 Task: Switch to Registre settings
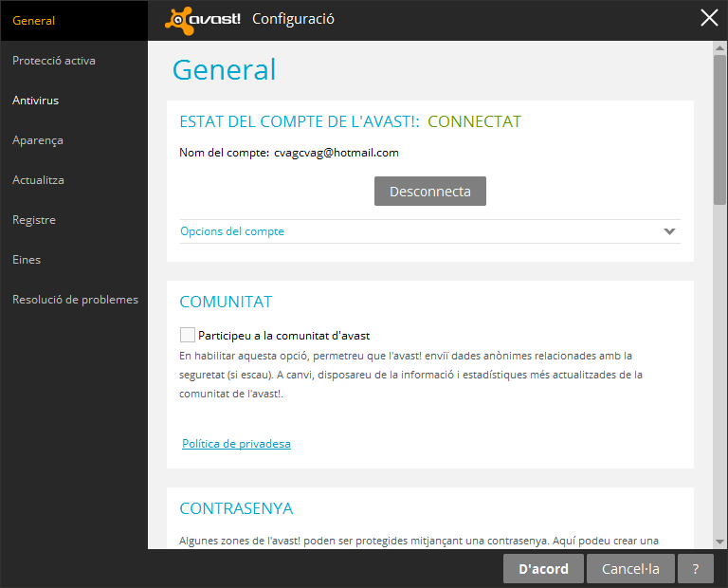click(x=34, y=220)
